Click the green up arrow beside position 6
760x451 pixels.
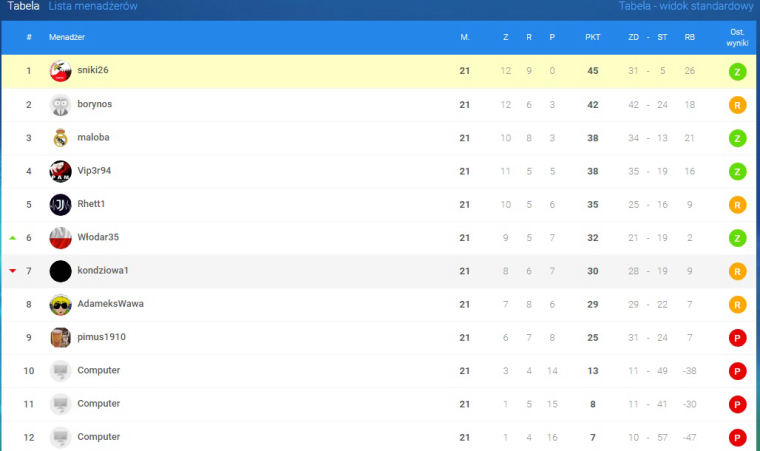[13, 238]
